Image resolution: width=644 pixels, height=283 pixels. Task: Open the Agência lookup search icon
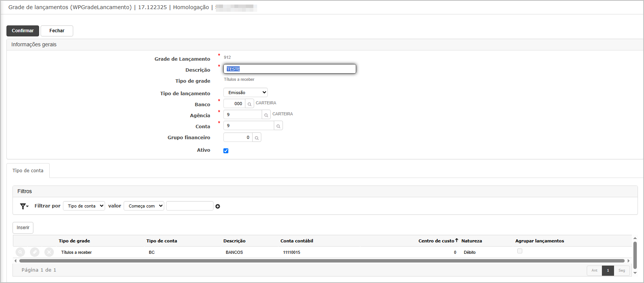tap(266, 115)
